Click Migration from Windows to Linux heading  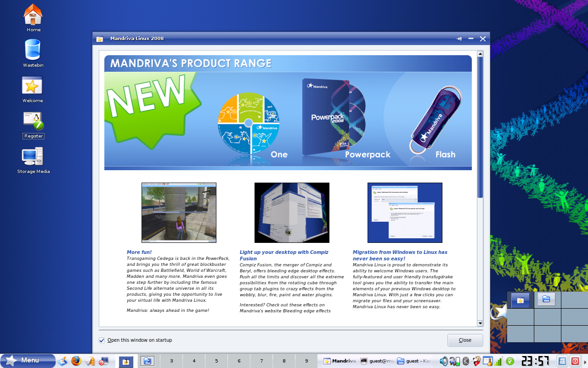click(x=400, y=255)
